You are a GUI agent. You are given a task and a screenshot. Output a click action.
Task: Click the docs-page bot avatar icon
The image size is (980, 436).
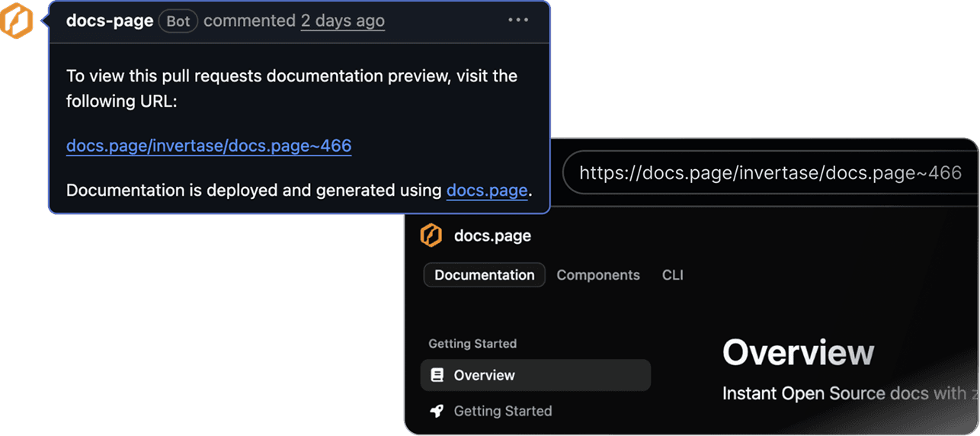[x=16, y=21]
